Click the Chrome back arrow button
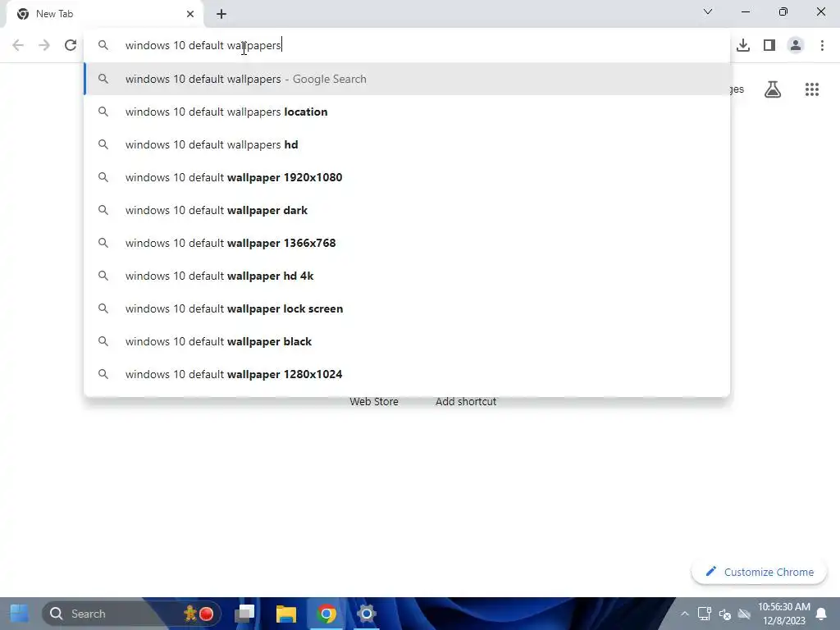This screenshot has height=630, width=840. click(x=18, y=45)
